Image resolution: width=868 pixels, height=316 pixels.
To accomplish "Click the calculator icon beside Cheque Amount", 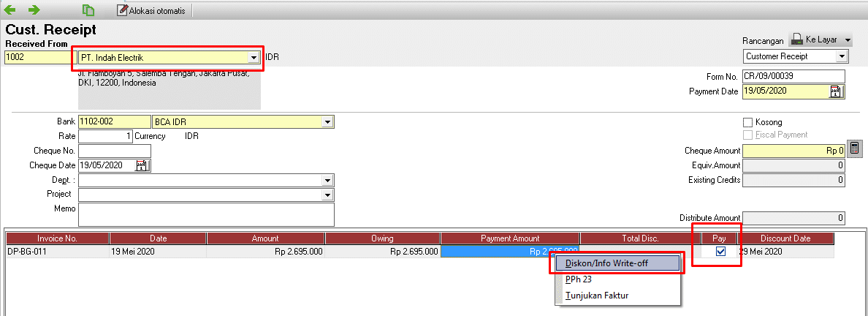I will coord(855,150).
